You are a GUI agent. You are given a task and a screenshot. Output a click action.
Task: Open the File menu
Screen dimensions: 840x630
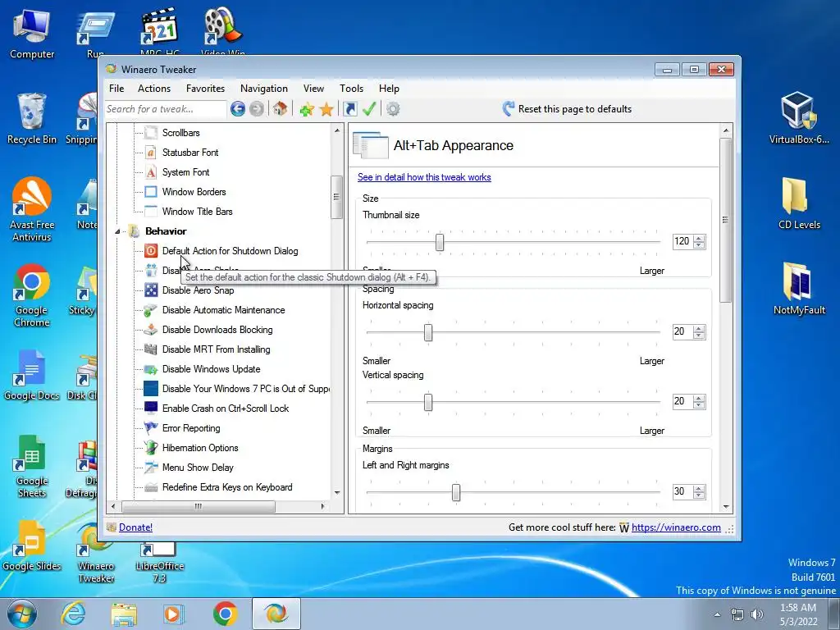coord(116,89)
